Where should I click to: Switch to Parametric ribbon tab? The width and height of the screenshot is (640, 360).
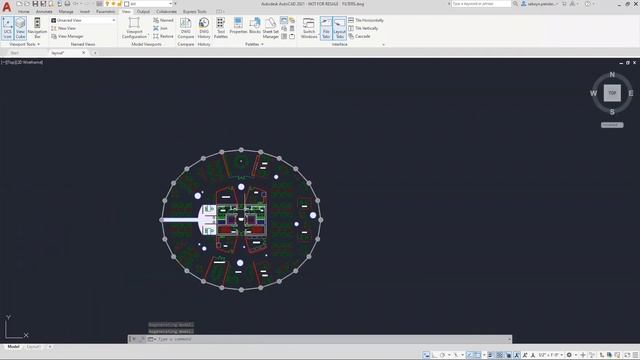click(x=105, y=12)
